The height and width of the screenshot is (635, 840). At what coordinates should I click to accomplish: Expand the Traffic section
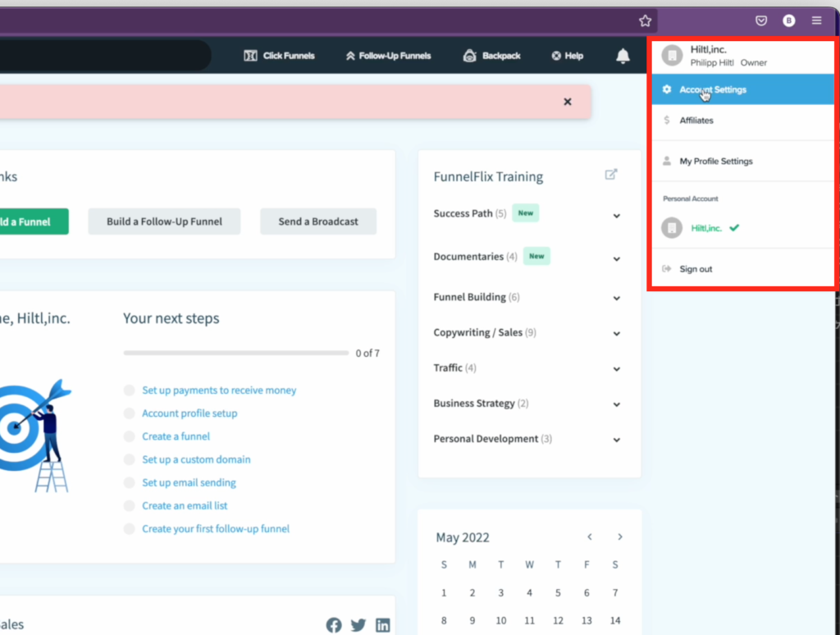tap(617, 368)
